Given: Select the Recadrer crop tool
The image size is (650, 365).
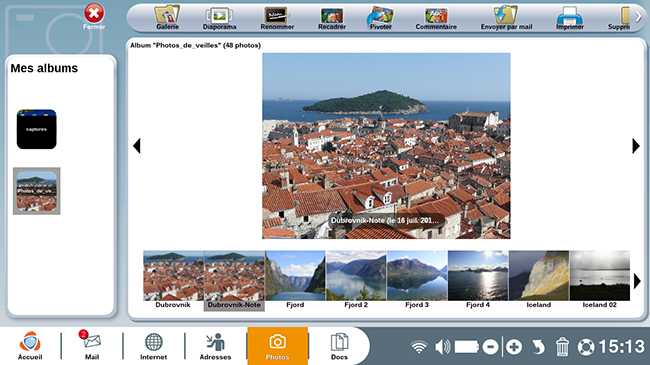Looking at the screenshot, I should click(332, 18).
